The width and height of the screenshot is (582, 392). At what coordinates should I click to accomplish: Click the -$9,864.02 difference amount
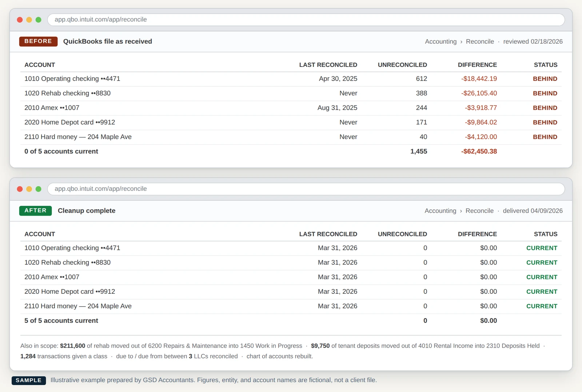tap(481, 122)
